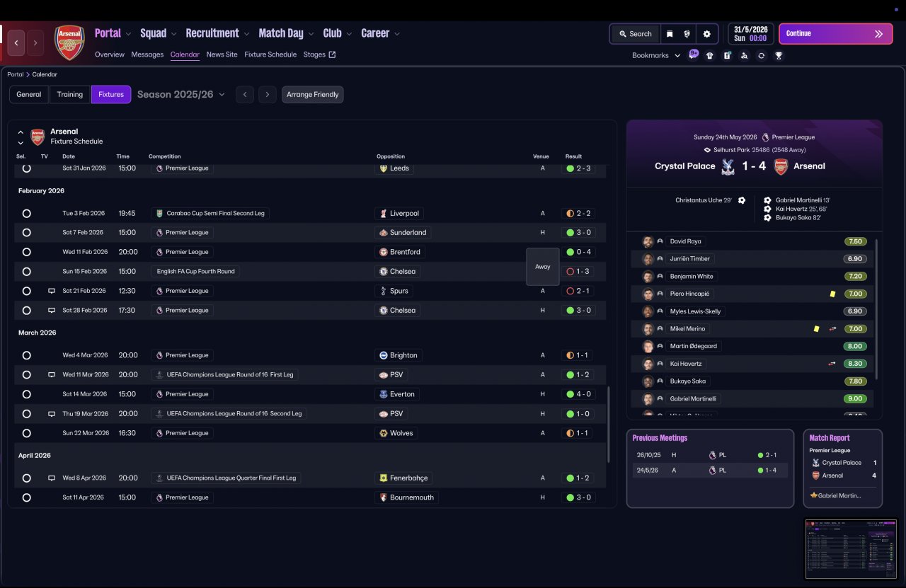Open settings gear icon in top bar

click(x=706, y=34)
